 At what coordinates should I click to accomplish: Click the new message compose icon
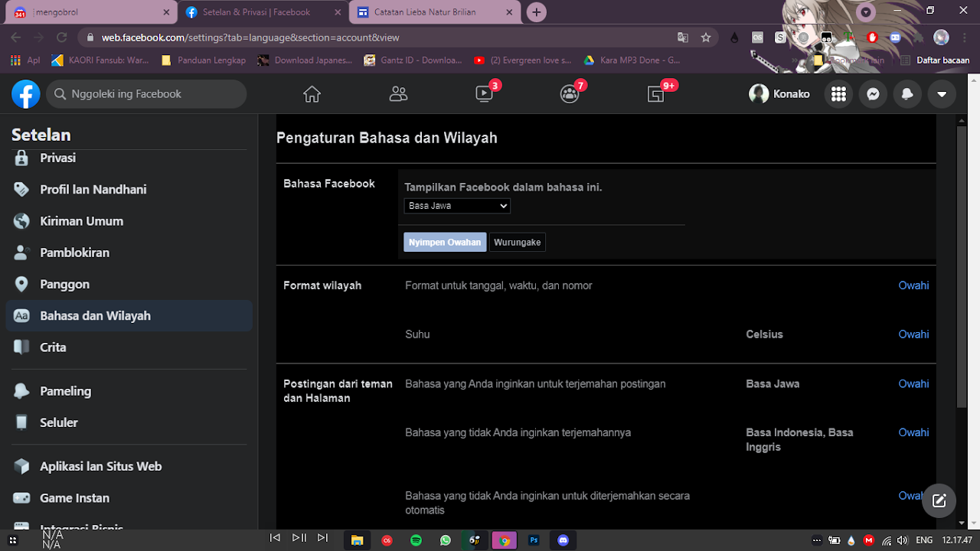[x=939, y=501]
